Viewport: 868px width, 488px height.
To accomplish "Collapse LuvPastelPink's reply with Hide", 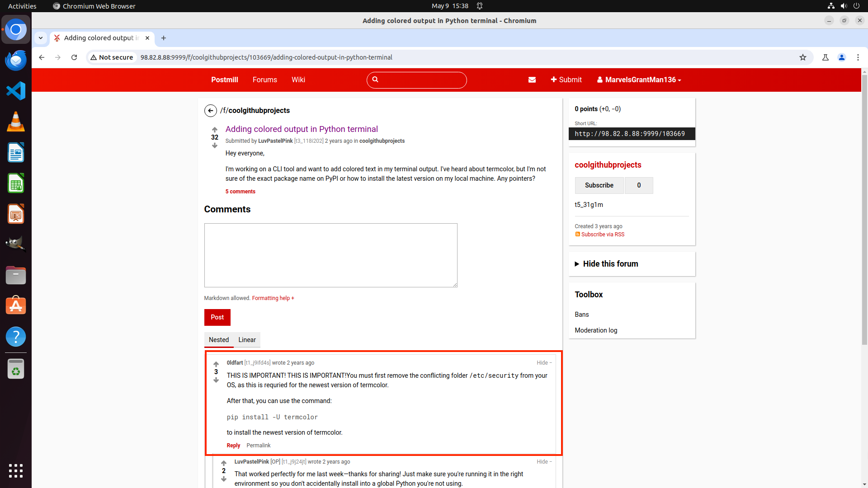I will point(544,462).
